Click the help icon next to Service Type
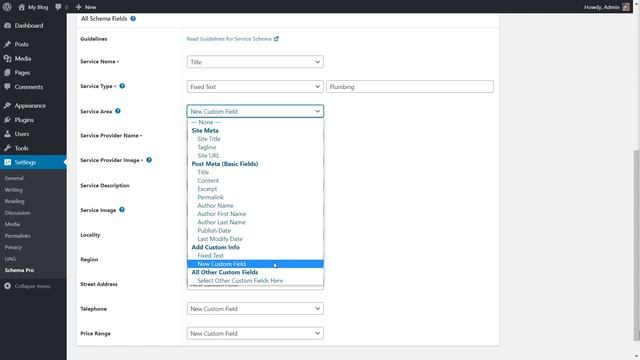The height and width of the screenshot is (360, 640). tap(122, 86)
